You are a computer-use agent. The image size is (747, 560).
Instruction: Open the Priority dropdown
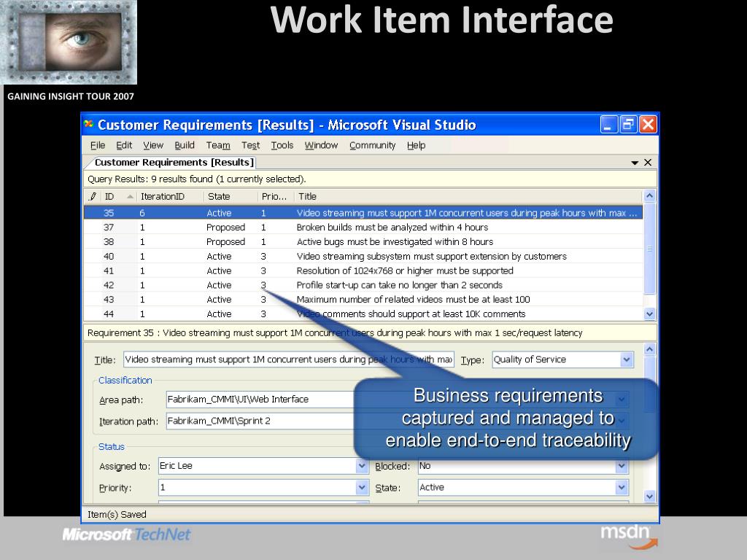(x=362, y=487)
